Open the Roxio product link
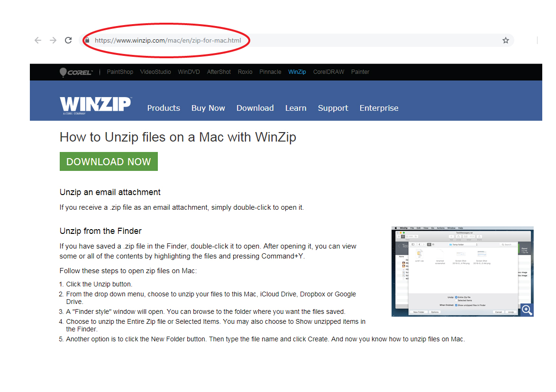The image size is (556, 392). [x=245, y=72]
